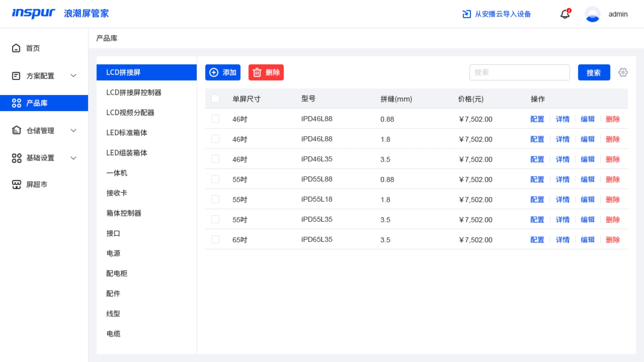Click the 产品库 breadcrumb title

click(107, 38)
